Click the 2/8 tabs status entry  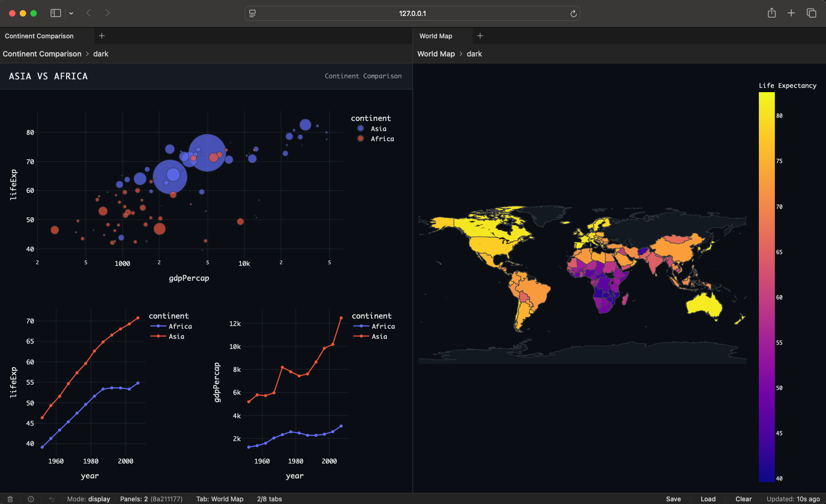click(x=270, y=499)
